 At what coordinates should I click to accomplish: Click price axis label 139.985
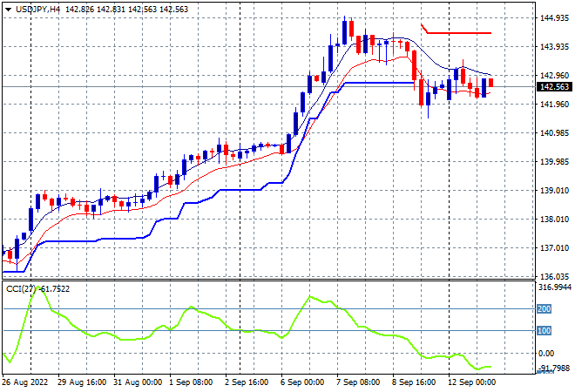point(554,162)
